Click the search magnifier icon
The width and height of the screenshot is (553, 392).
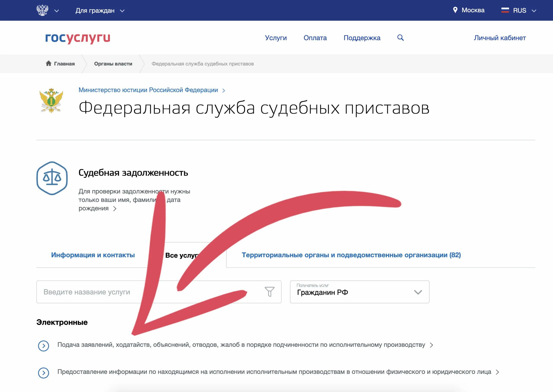(400, 38)
